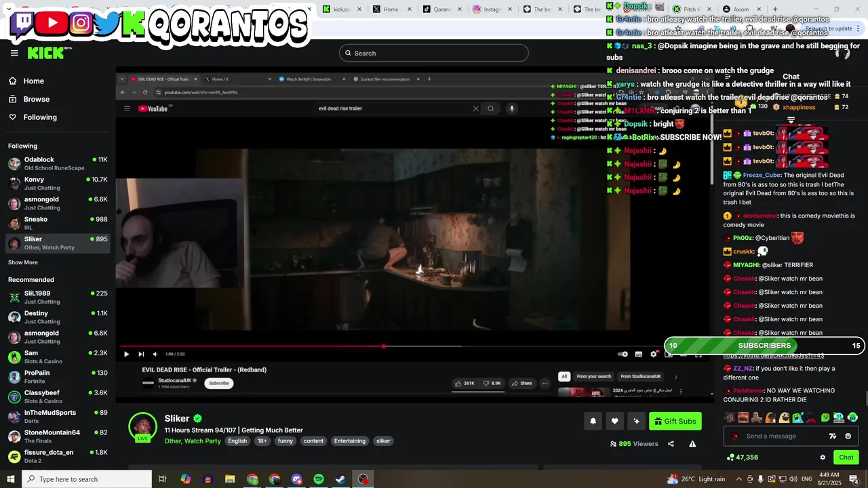Screen dimensions: 868x488
Task: Expand next YouTube chips arrow
Action: coord(675,377)
